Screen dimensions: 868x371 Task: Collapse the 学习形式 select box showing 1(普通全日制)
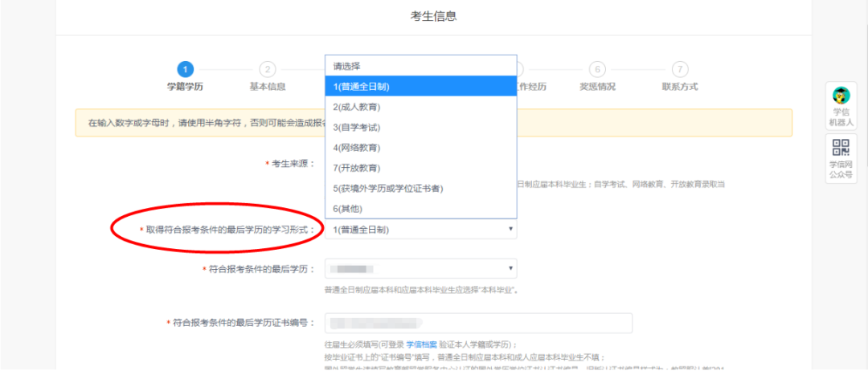point(420,230)
